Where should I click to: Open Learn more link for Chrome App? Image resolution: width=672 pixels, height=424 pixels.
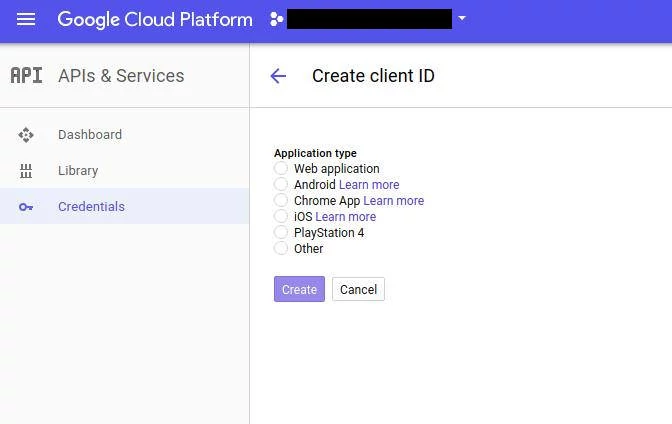pyautogui.click(x=393, y=201)
